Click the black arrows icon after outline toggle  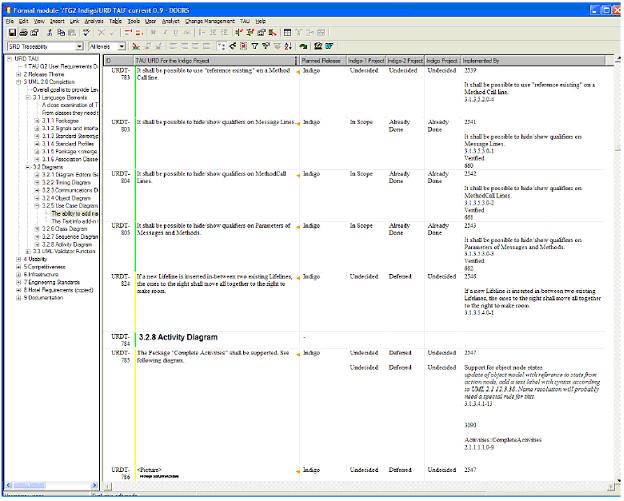232,47
